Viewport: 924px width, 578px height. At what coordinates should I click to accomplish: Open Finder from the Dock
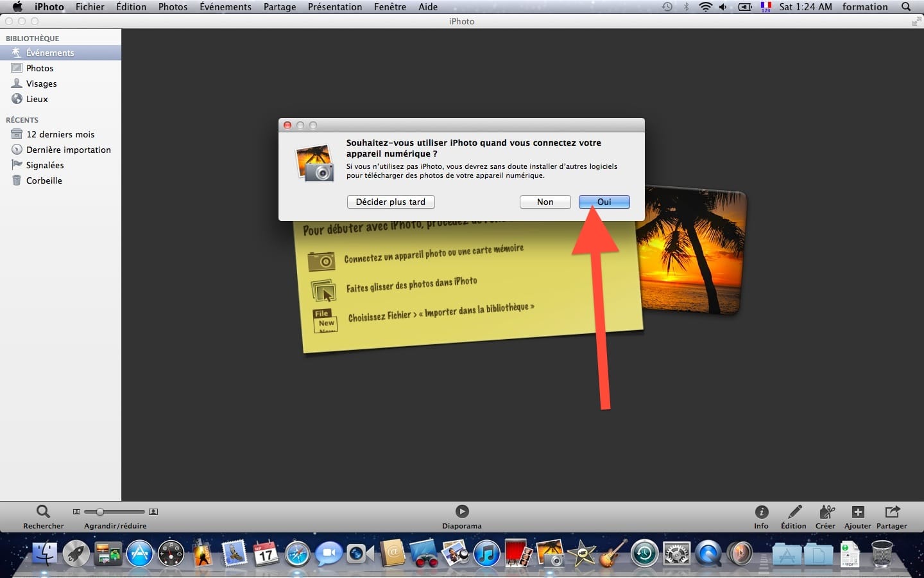[45, 554]
